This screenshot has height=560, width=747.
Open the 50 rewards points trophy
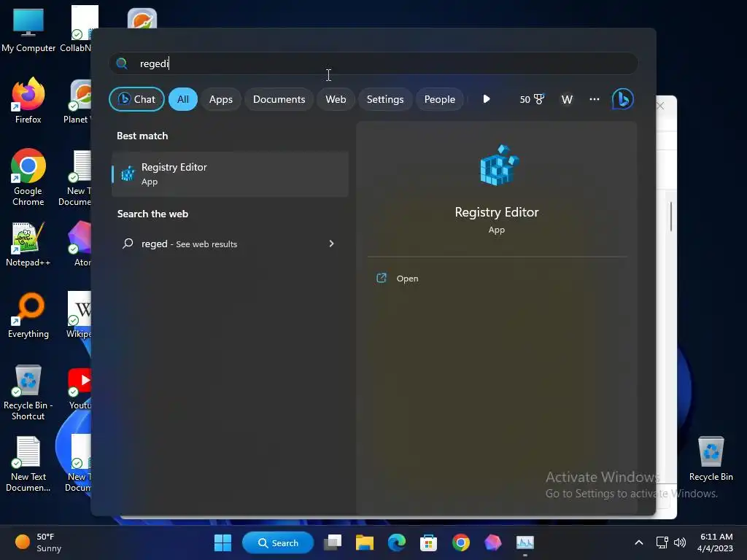(531, 99)
